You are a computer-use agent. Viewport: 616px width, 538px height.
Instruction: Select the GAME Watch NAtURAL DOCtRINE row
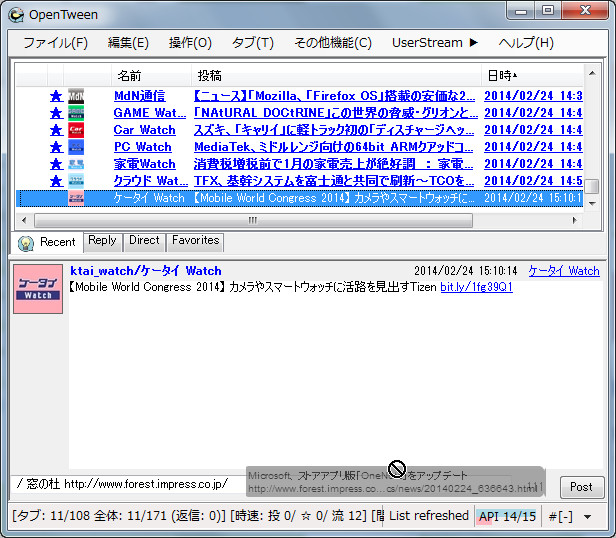[x=299, y=113]
